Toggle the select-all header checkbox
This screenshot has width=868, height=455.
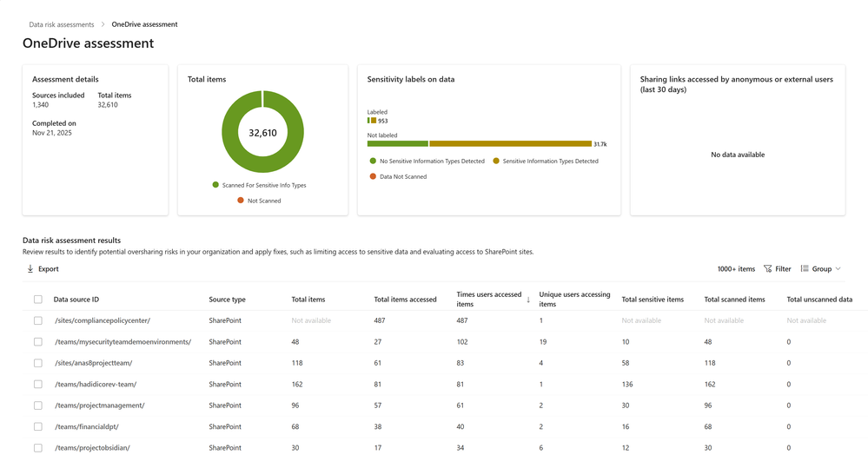[37, 300]
